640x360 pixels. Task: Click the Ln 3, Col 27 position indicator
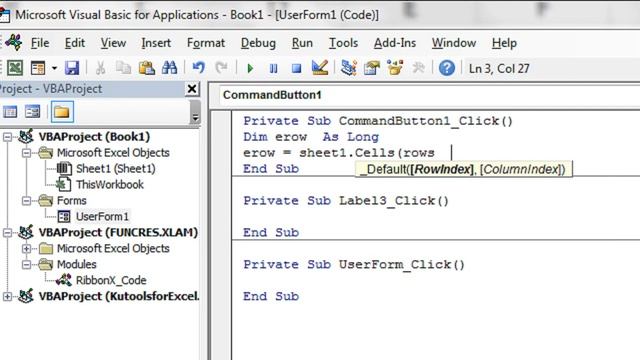(499, 68)
